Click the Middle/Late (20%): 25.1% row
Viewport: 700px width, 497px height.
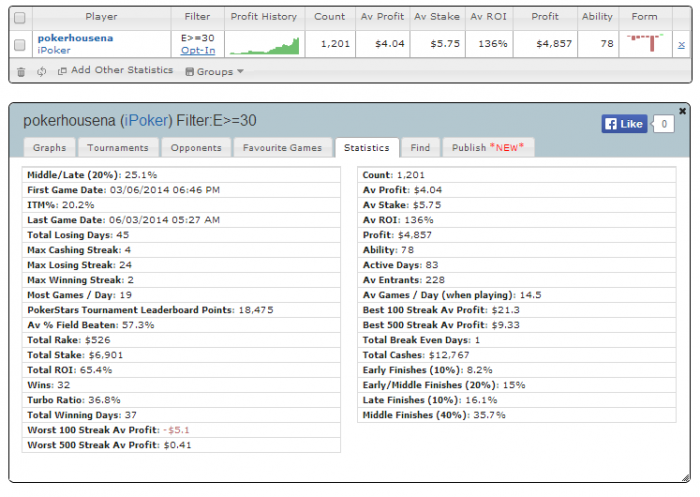181,175
